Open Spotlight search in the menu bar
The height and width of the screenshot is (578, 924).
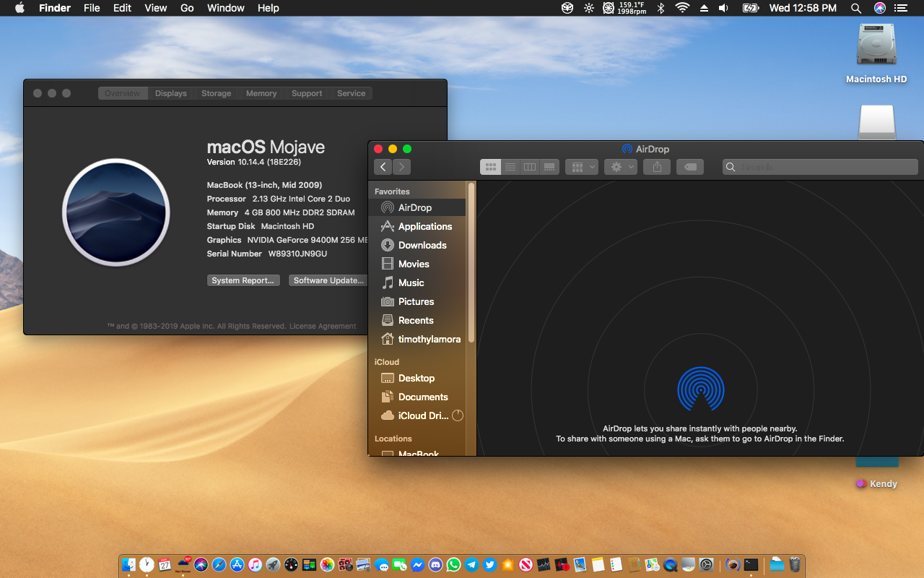coord(856,8)
